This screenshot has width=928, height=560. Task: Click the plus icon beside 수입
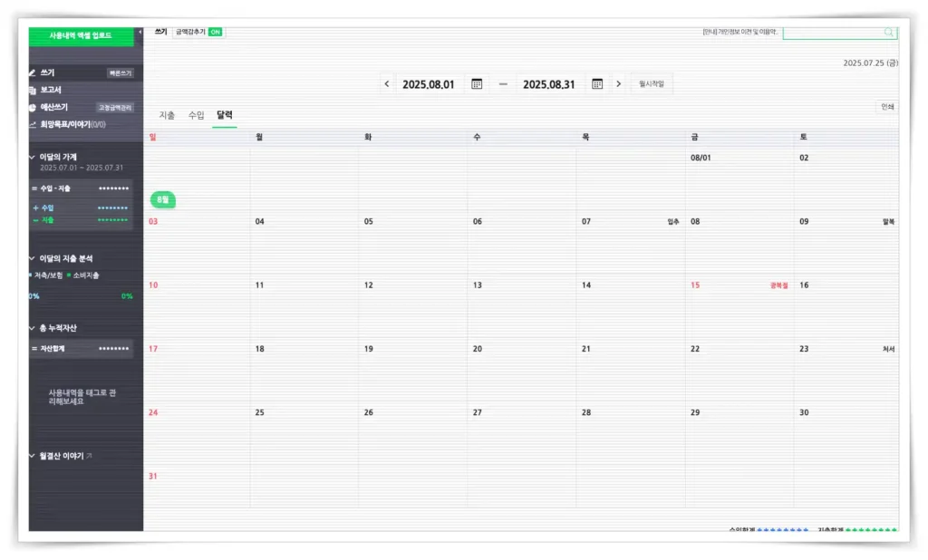click(x=35, y=208)
